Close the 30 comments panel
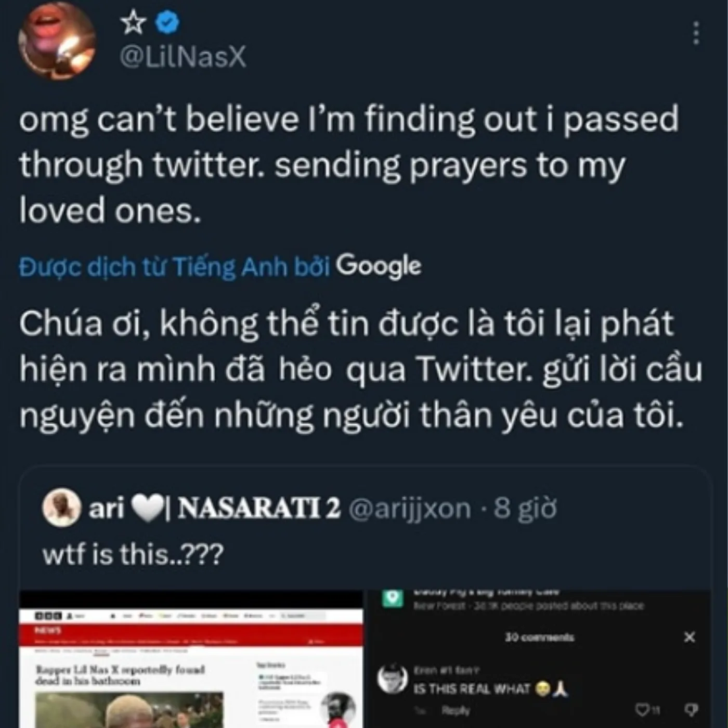 tap(690, 637)
